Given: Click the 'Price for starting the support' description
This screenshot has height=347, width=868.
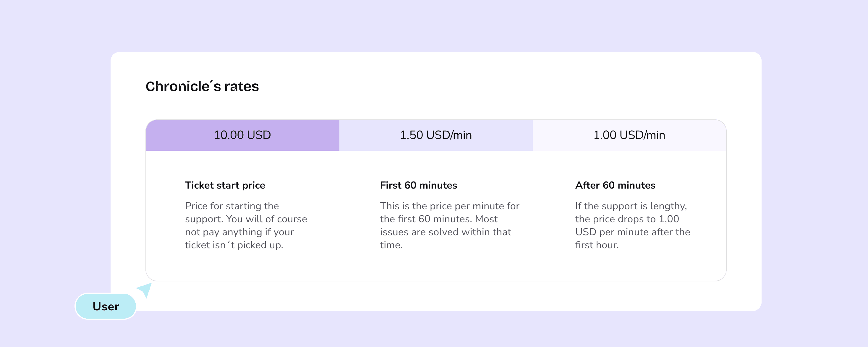Looking at the screenshot, I should 246,226.
